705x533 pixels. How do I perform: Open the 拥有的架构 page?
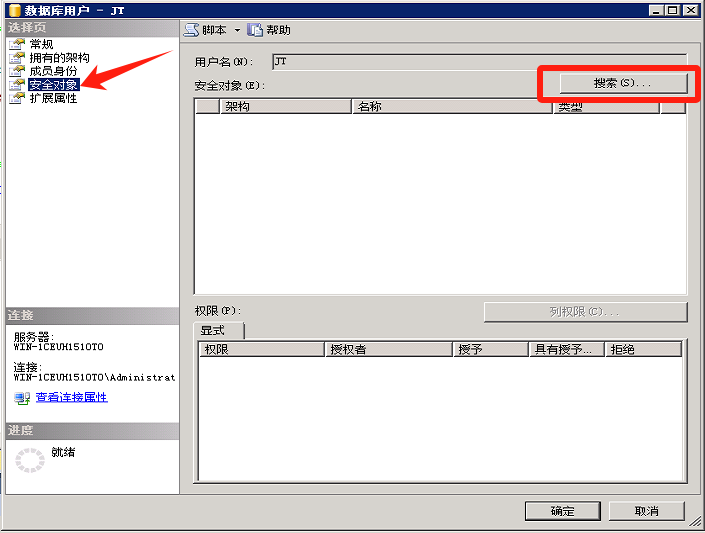click(x=59, y=58)
